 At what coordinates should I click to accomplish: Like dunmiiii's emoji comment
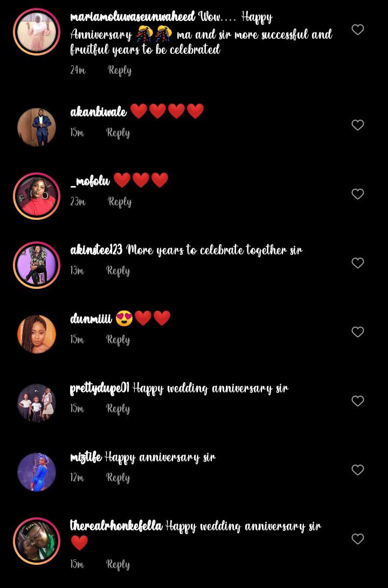pyautogui.click(x=358, y=331)
